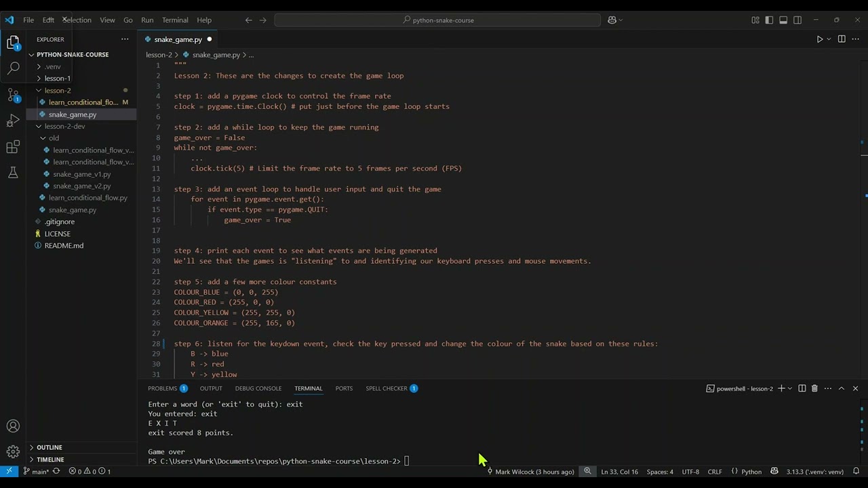Screen dimensions: 868x488
Task: Open the notifications bell in status bar
Action: pos(856,472)
